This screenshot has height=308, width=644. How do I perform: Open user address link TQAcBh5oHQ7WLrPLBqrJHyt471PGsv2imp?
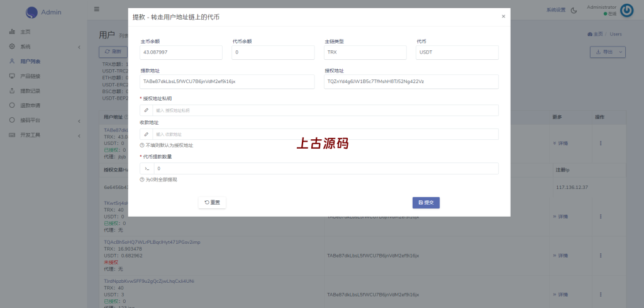pyautogui.click(x=152, y=242)
